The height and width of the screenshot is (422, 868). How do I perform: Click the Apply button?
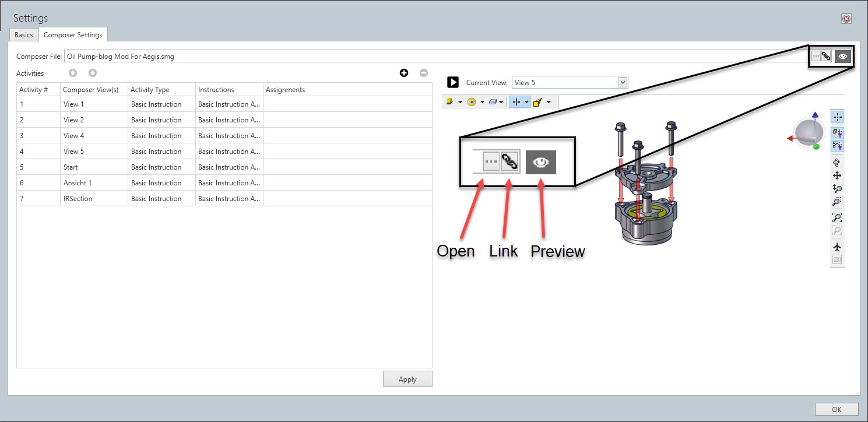407,379
